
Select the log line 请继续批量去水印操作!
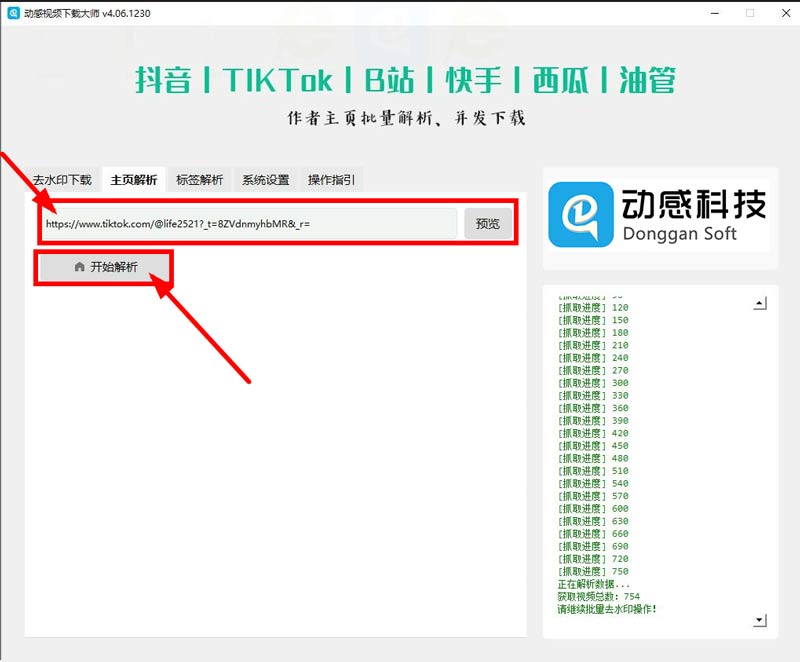pyautogui.click(x=607, y=609)
